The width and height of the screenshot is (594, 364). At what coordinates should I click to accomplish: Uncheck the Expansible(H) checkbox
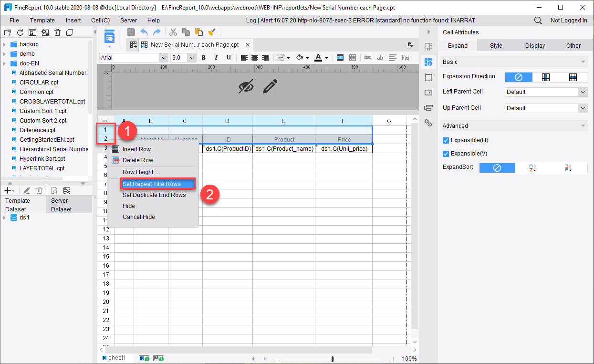446,140
